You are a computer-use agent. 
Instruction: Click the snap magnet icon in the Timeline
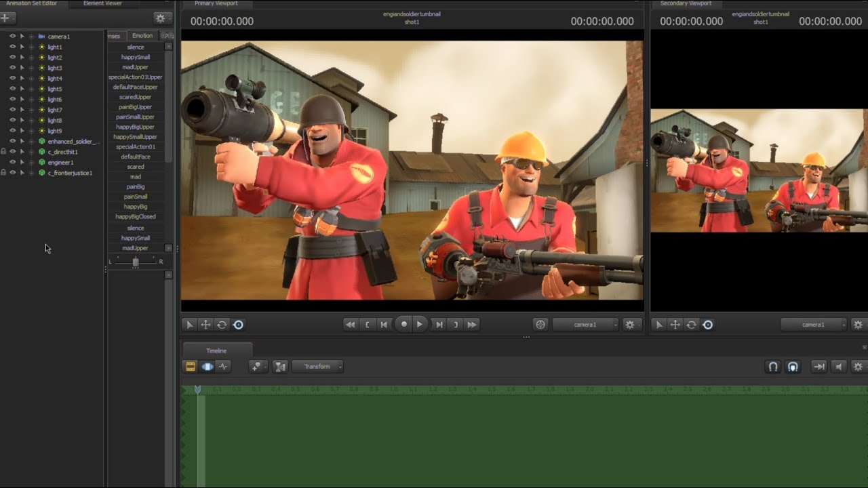tap(772, 367)
